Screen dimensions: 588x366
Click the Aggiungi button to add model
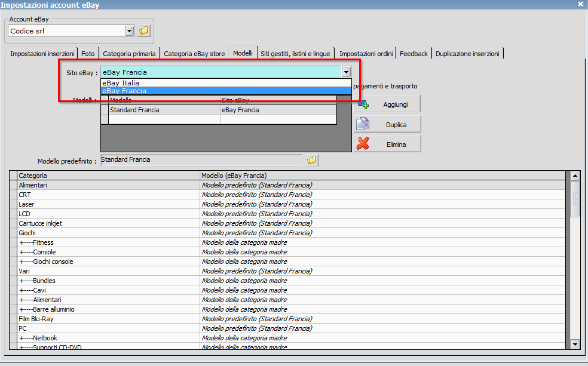pyautogui.click(x=387, y=104)
